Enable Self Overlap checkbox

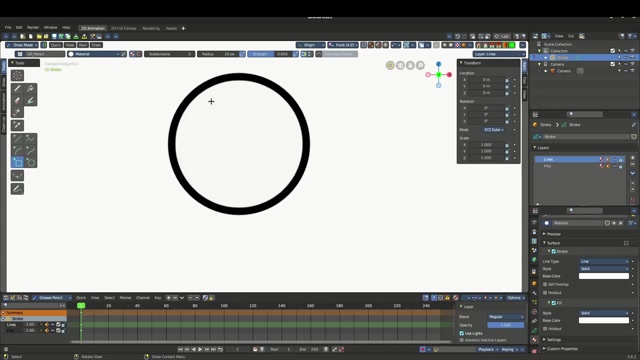tap(545, 284)
